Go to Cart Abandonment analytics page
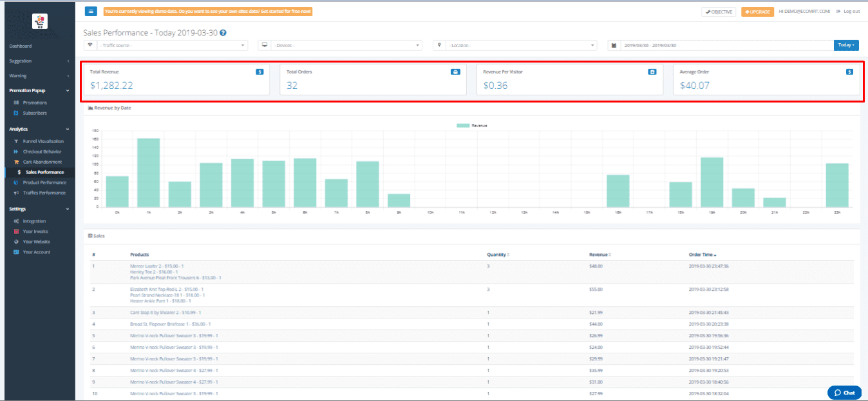Viewport: 868px width, 401px height. coord(42,162)
